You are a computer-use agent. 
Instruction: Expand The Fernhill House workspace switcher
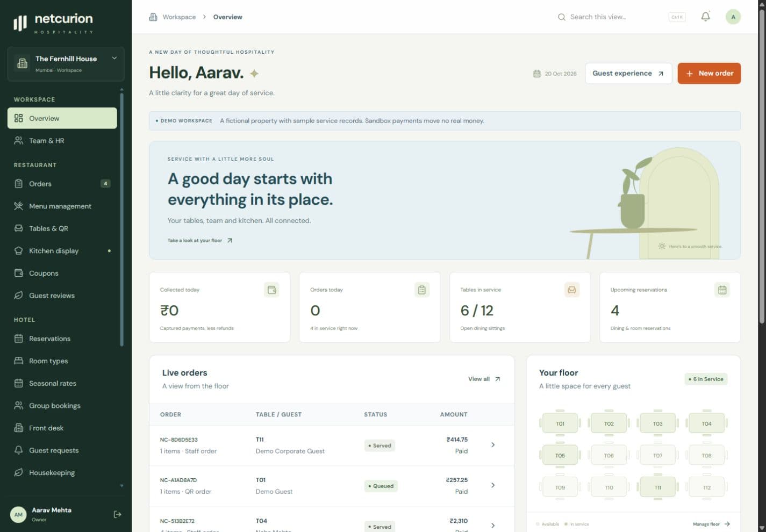tap(66, 63)
